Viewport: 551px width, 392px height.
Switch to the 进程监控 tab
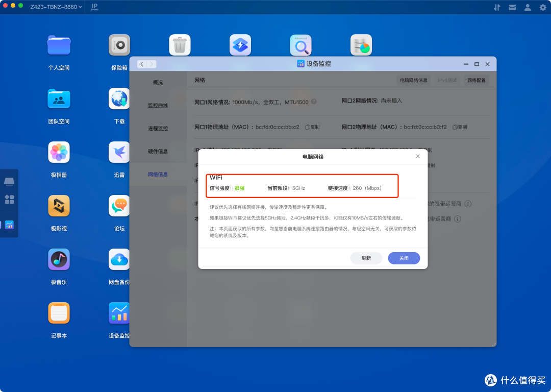pyautogui.click(x=158, y=128)
